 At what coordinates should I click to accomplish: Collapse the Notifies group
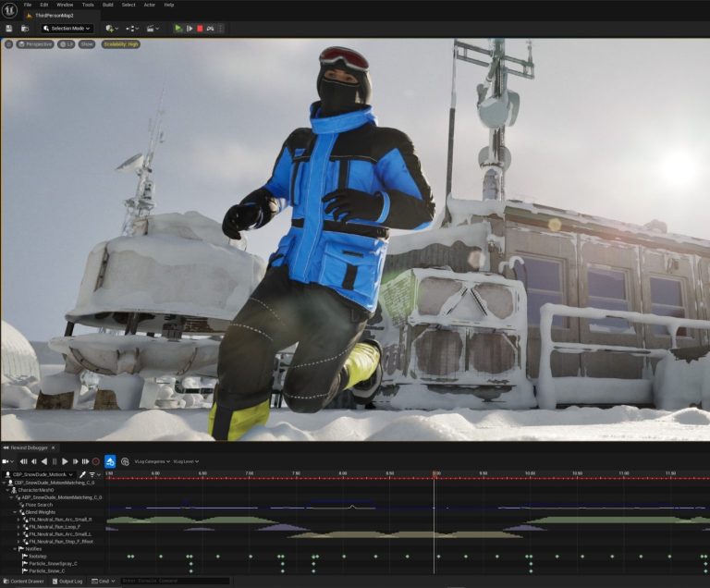coord(15,548)
